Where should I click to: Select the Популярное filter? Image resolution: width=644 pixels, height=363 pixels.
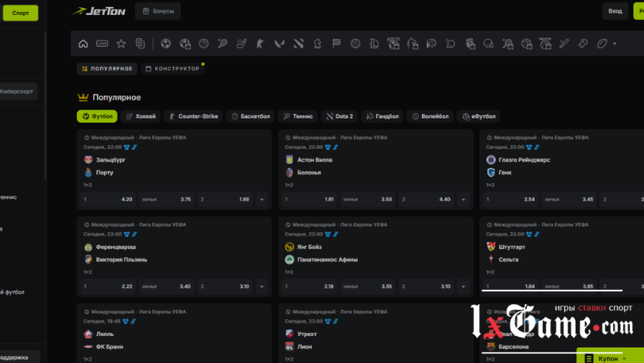tap(107, 69)
